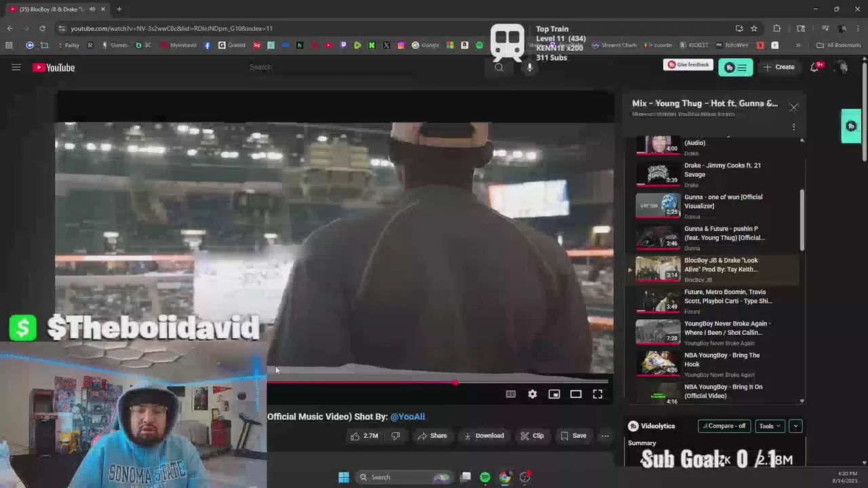Open the YouTube notifications bell

[x=815, y=67]
